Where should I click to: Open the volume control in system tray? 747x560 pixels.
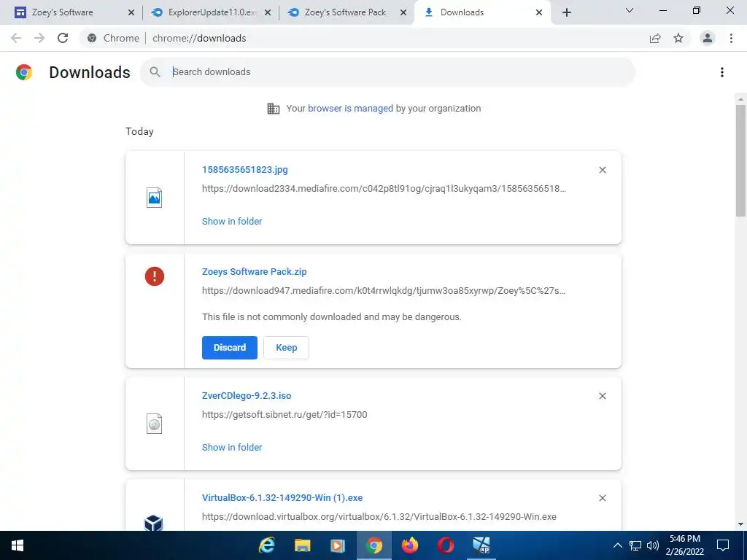[x=653, y=545]
